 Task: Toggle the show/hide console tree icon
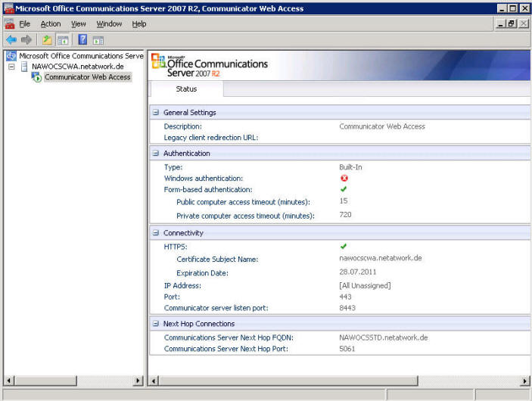(x=63, y=40)
